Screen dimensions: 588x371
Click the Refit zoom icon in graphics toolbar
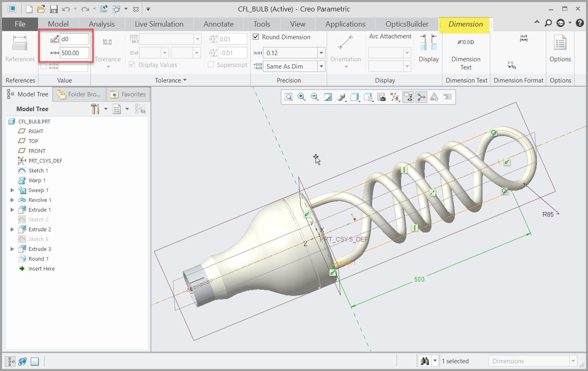tap(289, 97)
